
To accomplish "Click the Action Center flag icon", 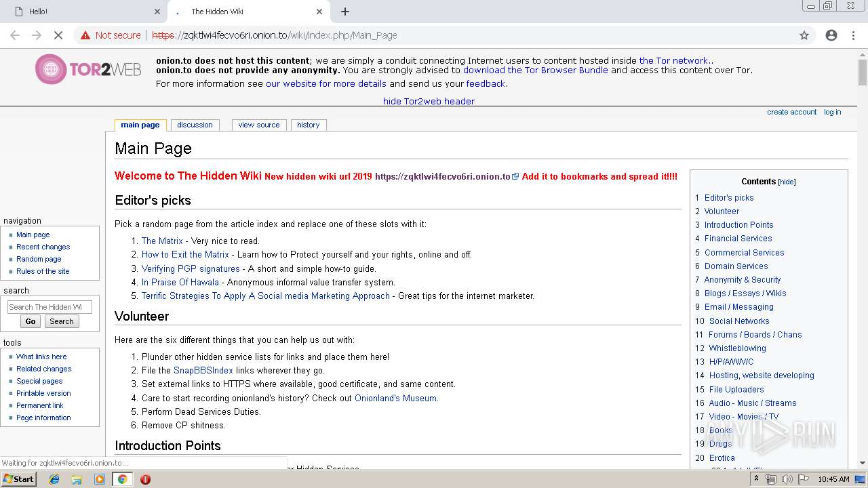I will click(x=803, y=479).
